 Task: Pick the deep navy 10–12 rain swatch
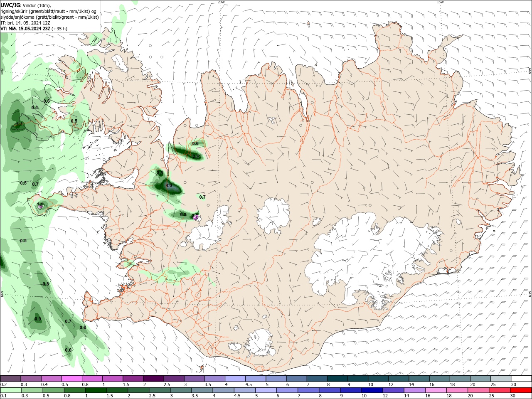[x=371, y=390]
